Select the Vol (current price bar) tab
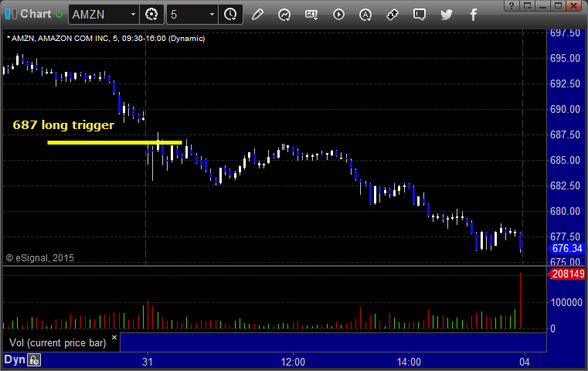588x371 pixels. click(x=58, y=343)
